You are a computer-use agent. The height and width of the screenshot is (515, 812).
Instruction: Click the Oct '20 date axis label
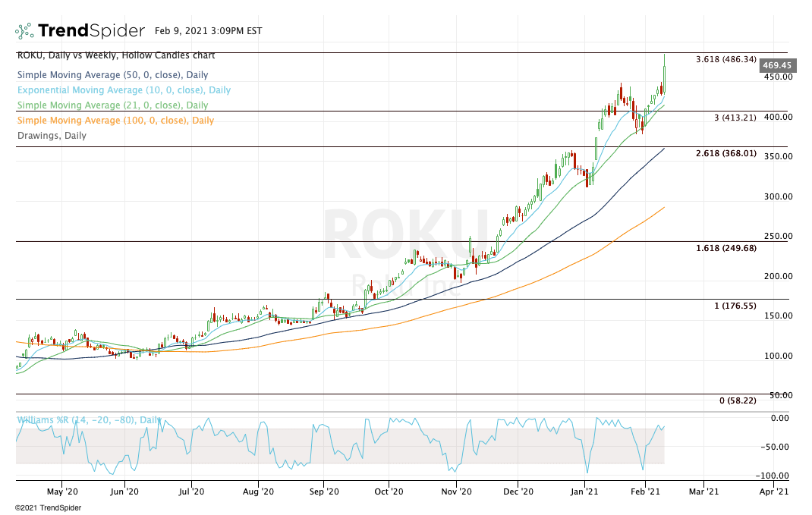pyautogui.click(x=389, y=491)
